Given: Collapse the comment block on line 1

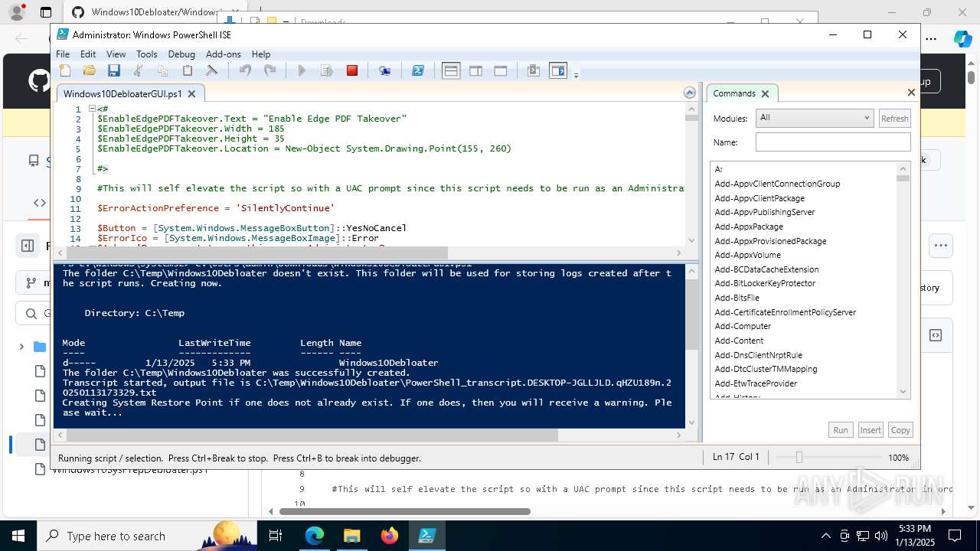Looking at the screenshot, I should (x=92, y=109).
